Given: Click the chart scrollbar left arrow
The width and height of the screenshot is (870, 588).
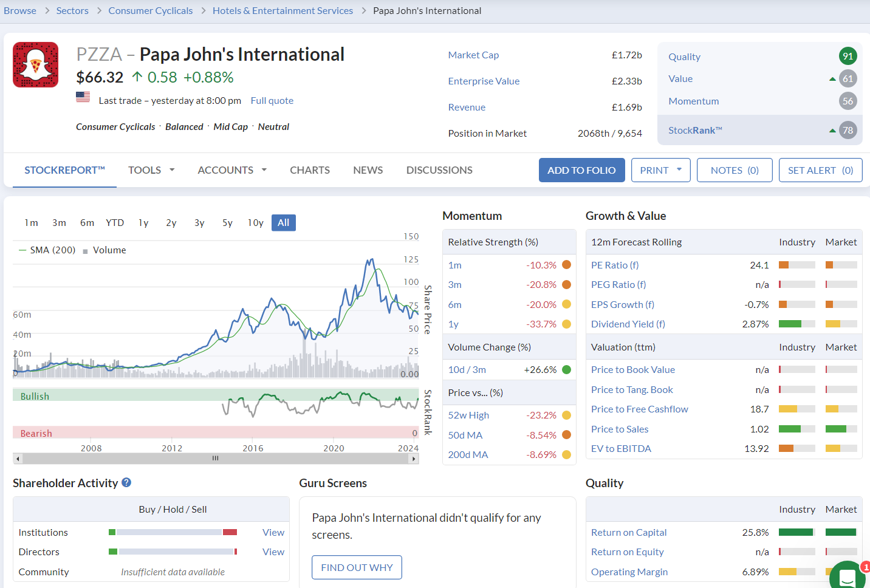Looking at the screenshot, I should pyautogui.click(x=18, y=459).
